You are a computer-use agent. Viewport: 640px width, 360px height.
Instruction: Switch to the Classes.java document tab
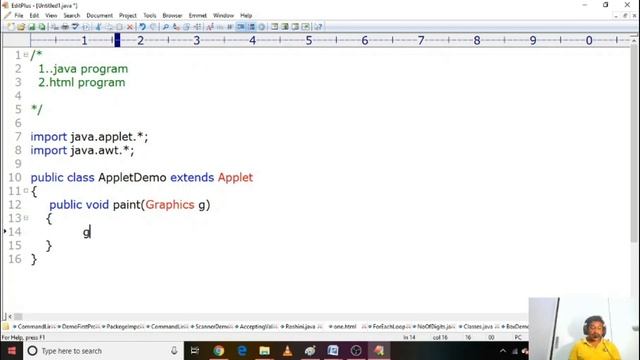(x=479, y=327)
